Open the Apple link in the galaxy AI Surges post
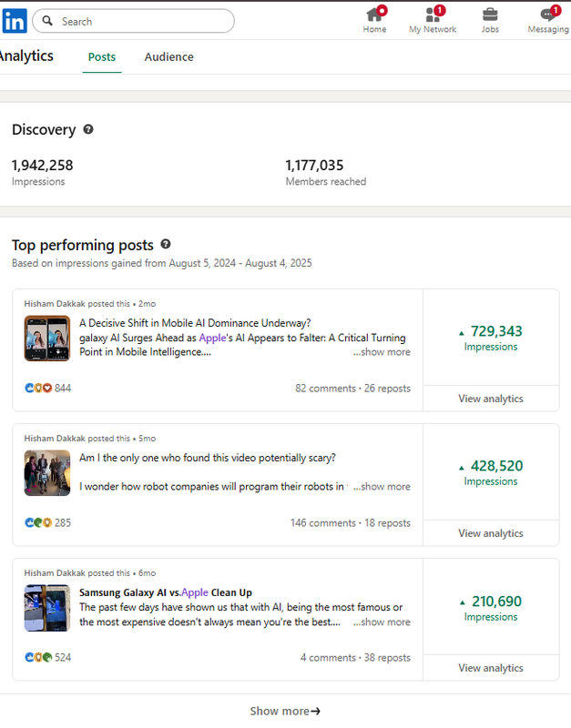This screenshot has width=571, height=728. (212, 338)
